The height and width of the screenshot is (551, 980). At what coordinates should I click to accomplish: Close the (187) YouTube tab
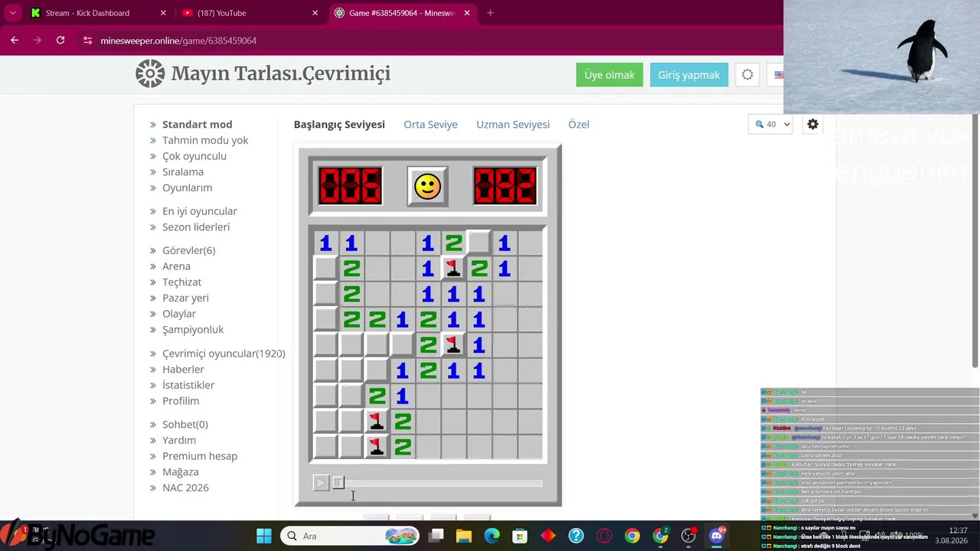click(315, 13)
